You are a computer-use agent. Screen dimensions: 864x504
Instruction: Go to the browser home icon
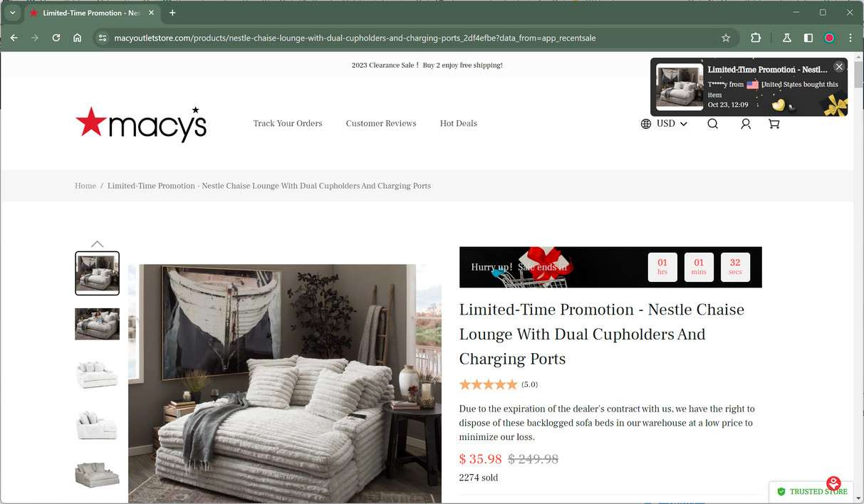pyautogui.click(x=78, y=38)
